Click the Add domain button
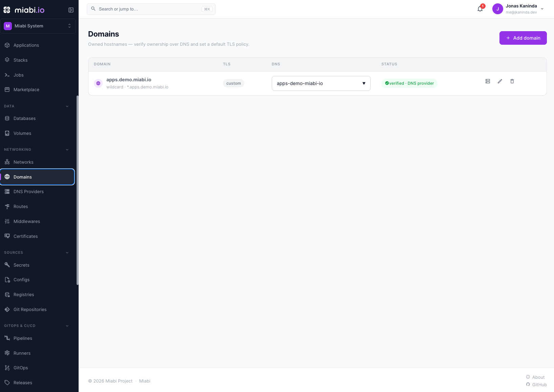This screenshot has height=392, width=554. [x=523, y=38]
